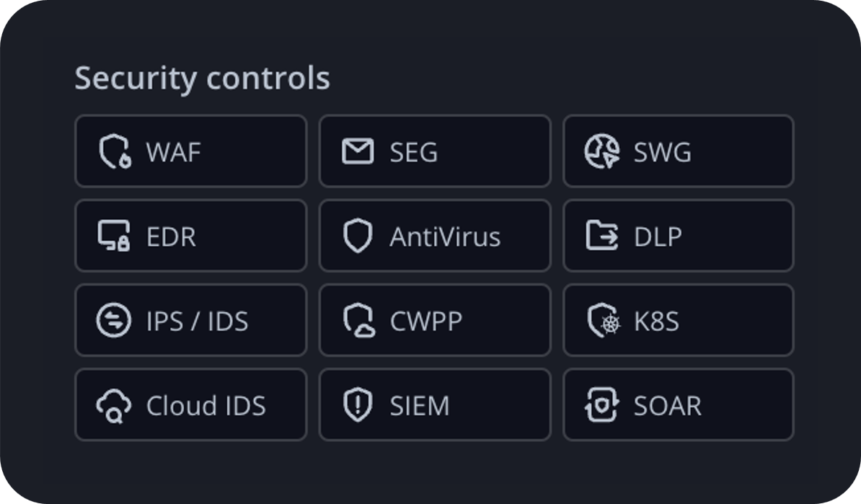The image size is (861, 504).
Task: Open the DLP control
Action: click(678, 236)
